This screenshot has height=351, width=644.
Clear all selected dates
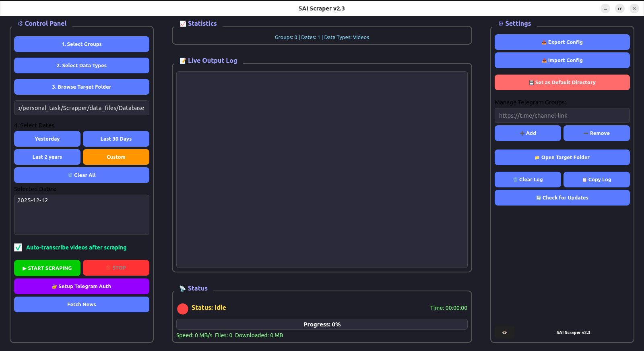click(81, 175)
